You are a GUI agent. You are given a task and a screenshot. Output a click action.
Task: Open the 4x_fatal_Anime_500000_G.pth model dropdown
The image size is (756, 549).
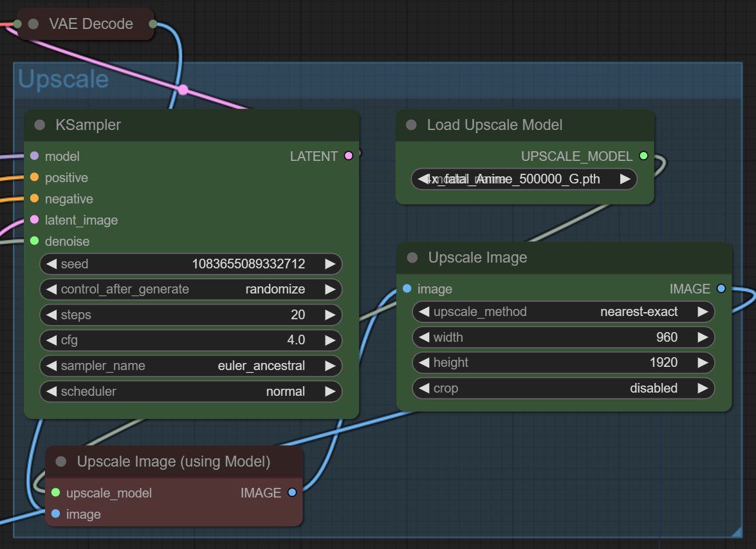click(x=524, y=179)
